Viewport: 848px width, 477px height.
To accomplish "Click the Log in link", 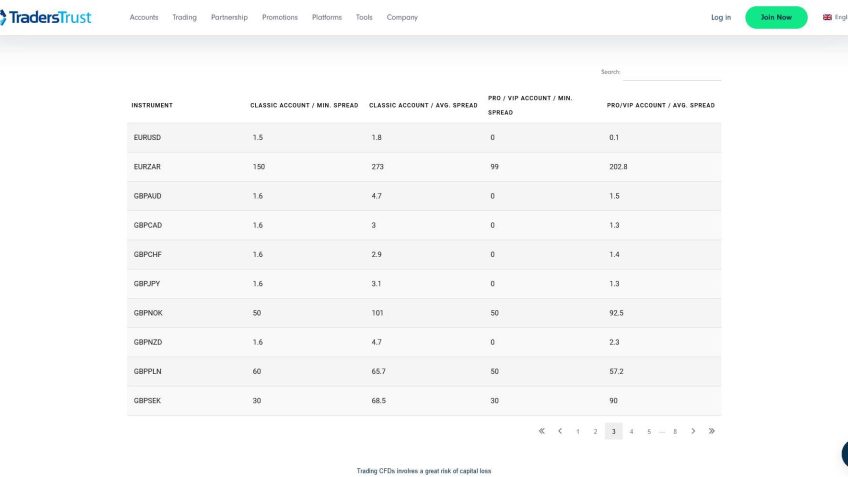I will (721, 18).
